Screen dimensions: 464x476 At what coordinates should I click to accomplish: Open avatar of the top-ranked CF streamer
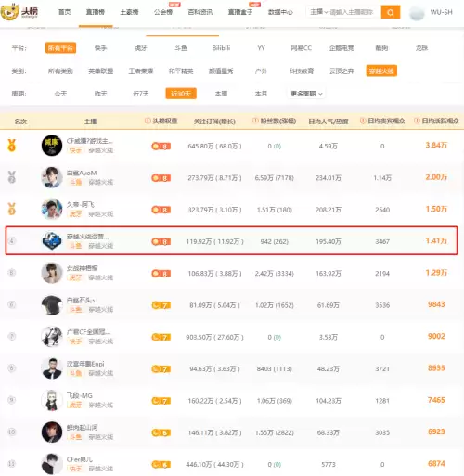52,146
